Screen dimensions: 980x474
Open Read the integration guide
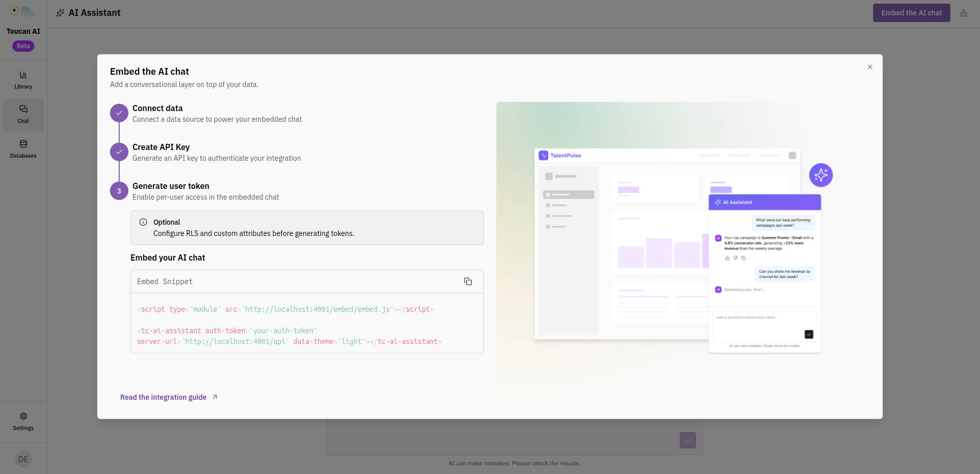coord(164,397)
